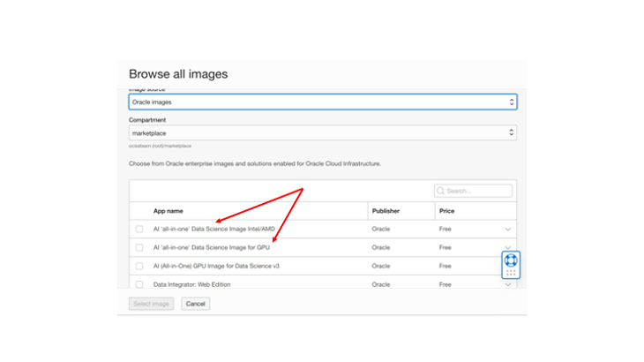Expand the Data Integrator: Web Edition row chevron
This screenshot has height=362, width=644.
(x=508, y=285)
